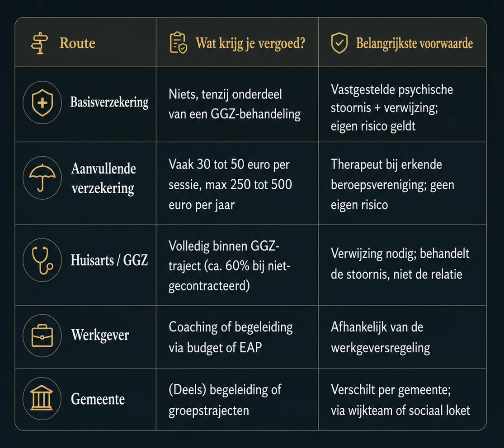This screenshot has height=448, width=504.
Task: Select the 'Aanvullende verzekering' row label
Action: pos(104,178)
